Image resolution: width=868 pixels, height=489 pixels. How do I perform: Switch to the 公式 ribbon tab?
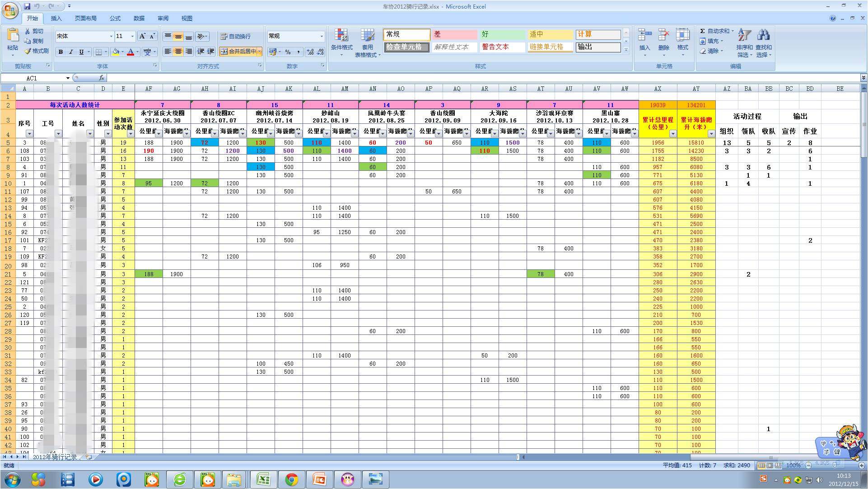coord(115,18)
